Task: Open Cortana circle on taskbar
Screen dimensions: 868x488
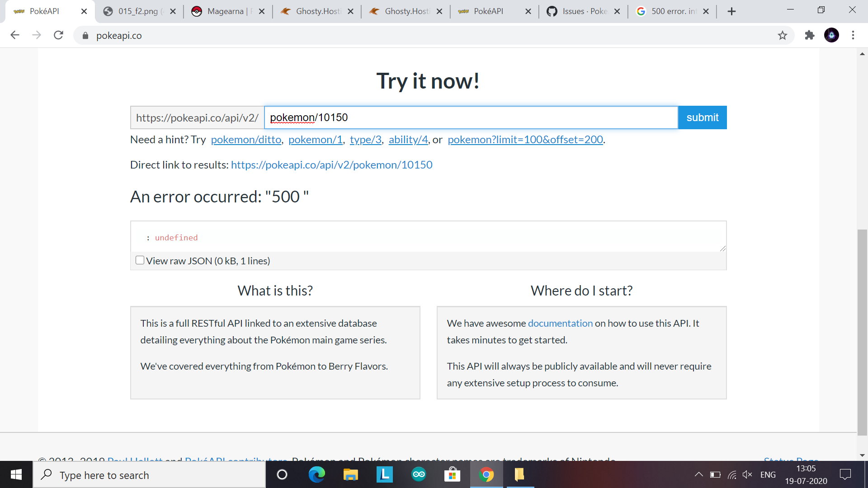Action: pos(282,474)
